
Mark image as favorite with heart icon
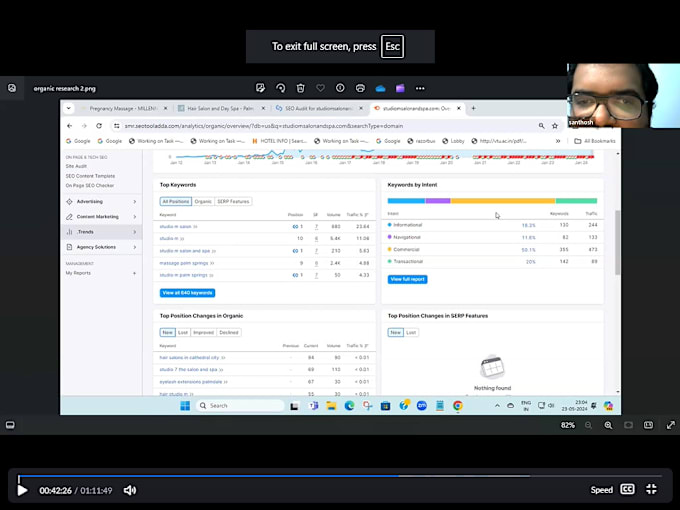(320, 88)
